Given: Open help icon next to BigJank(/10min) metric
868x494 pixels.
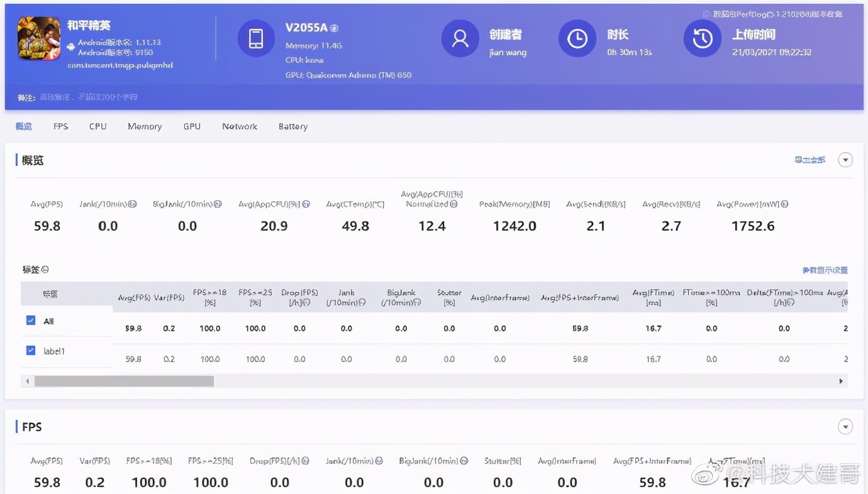Looking at the screenshot, I should coord(216,204).
